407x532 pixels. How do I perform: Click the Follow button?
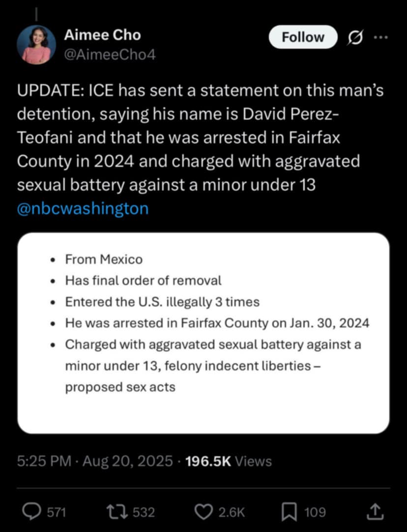[x=303, y=37]
